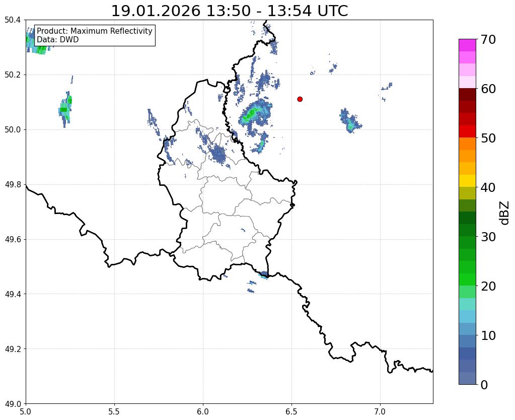515x420 pixels.
Task: Click the colorbar label 20
Action: pos(488,286)
